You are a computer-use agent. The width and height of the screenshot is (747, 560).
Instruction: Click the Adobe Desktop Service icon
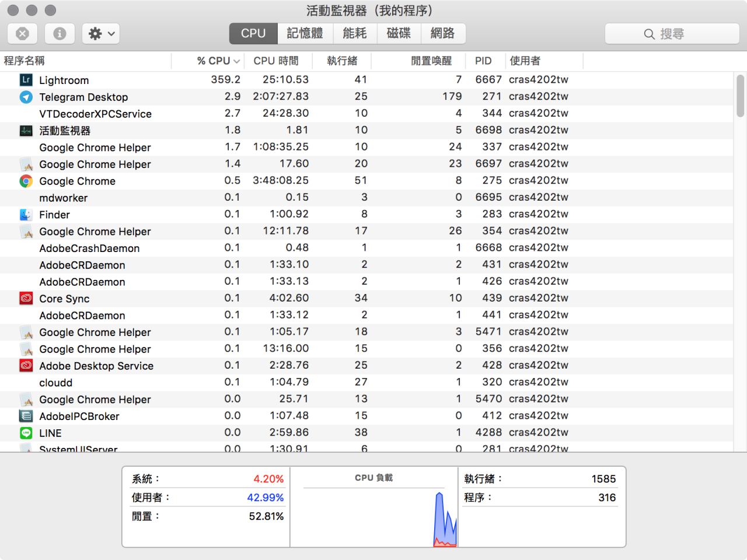coord(26,366)
